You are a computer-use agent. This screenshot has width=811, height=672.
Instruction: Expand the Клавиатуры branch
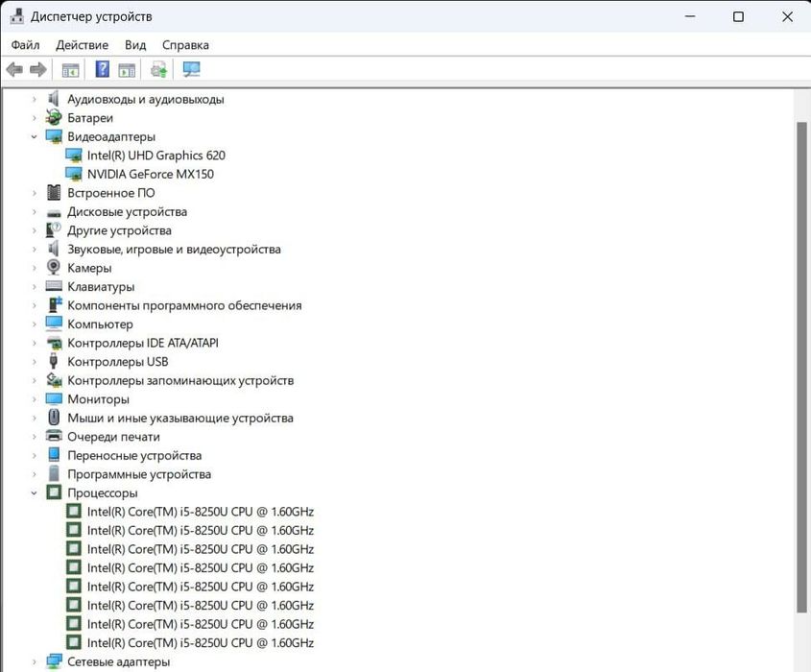[35, 287]
